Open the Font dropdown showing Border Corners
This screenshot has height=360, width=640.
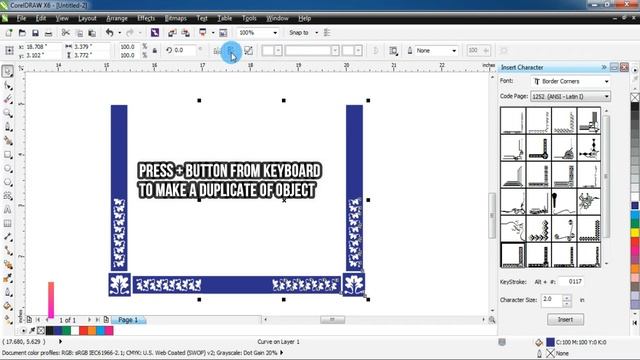tap(571, 81)
